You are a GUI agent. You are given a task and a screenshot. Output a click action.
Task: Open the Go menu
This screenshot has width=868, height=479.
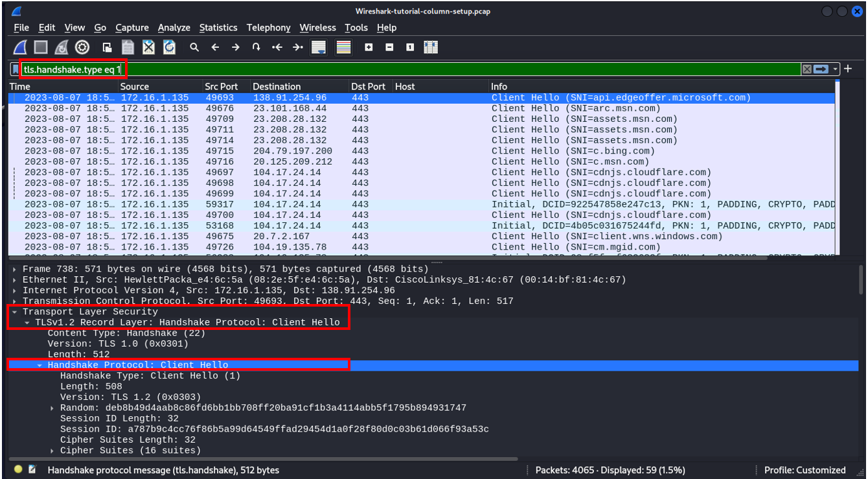[x=100, y=27]
